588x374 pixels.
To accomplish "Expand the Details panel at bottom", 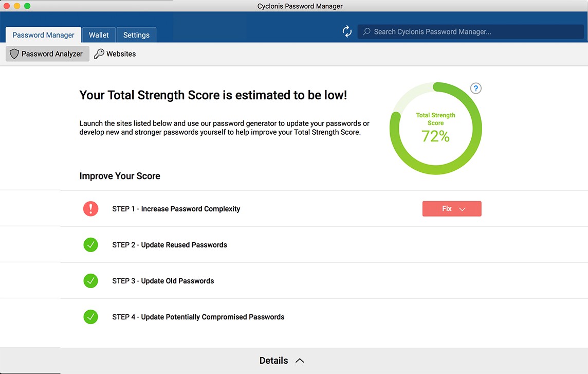I will click(274, 361).
